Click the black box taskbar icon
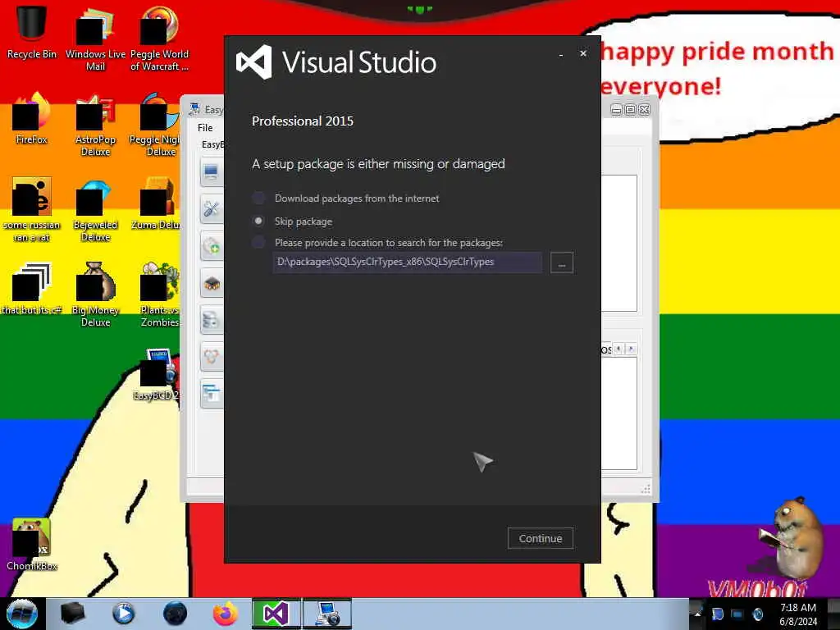840x630 pixels. (x=72, y=614)
